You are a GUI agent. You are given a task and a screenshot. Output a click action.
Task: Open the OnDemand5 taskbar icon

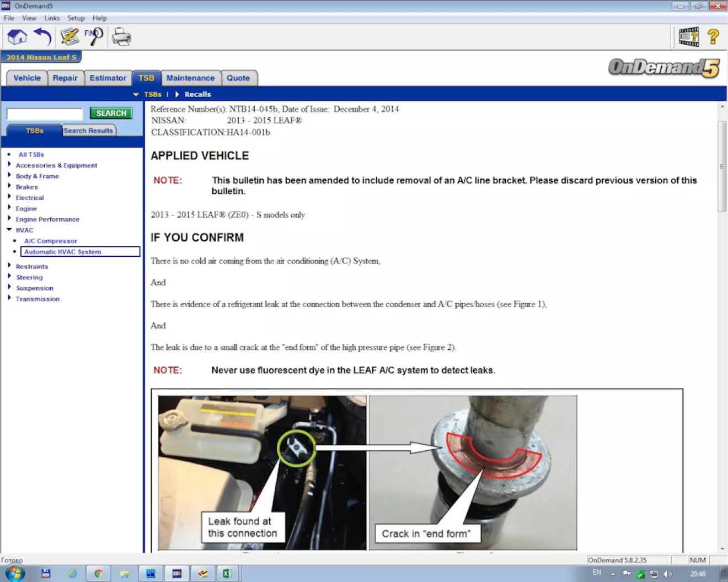[176, 573]
